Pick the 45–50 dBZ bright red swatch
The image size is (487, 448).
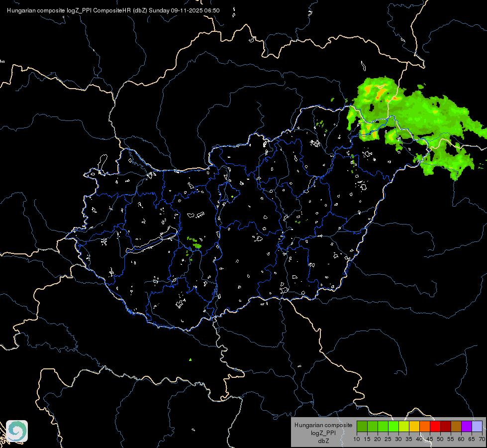(x=435, y=426)
